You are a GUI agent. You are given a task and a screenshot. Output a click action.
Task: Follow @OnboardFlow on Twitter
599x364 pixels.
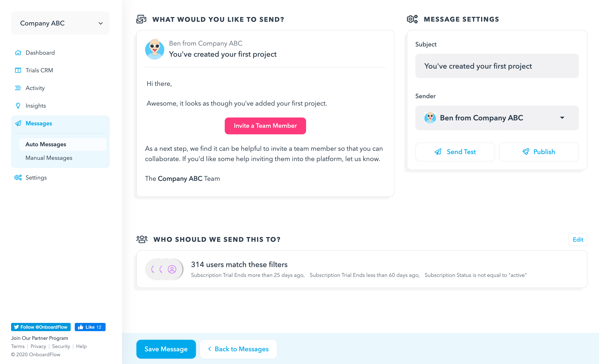(x=41, y=327)
